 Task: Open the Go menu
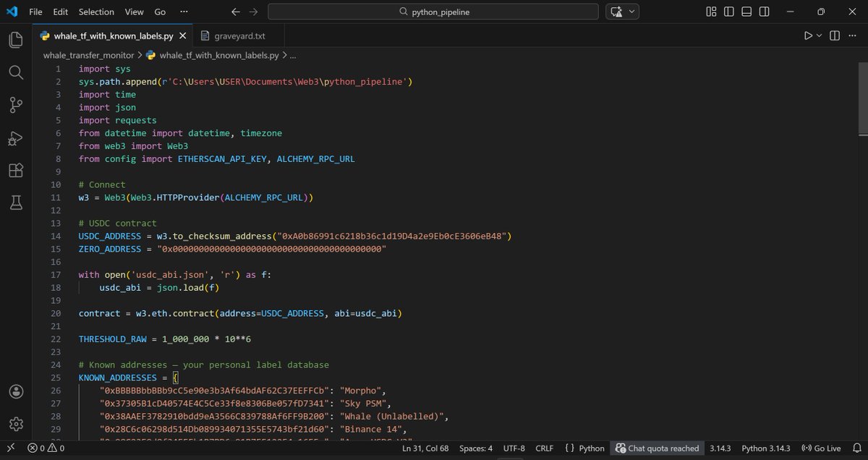[160, 12]
